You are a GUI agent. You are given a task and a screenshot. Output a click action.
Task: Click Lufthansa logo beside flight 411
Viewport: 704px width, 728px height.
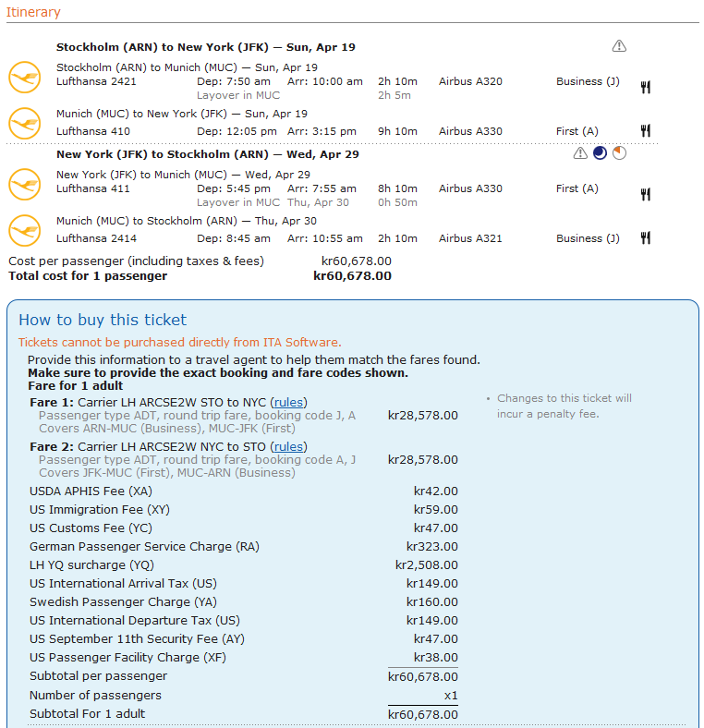tap(25, 185)
